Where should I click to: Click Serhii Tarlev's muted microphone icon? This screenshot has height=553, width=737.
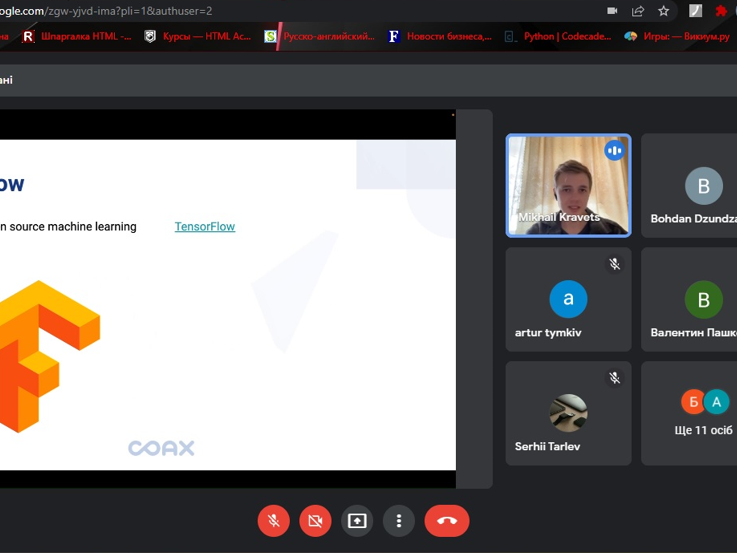pos(614,378)
